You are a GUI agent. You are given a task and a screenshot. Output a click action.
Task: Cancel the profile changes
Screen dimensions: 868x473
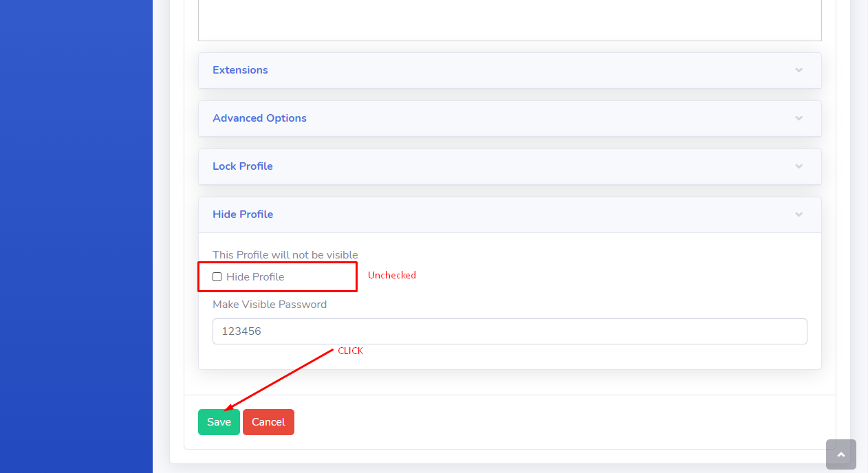pyautogui.click(x=268, y=422)
